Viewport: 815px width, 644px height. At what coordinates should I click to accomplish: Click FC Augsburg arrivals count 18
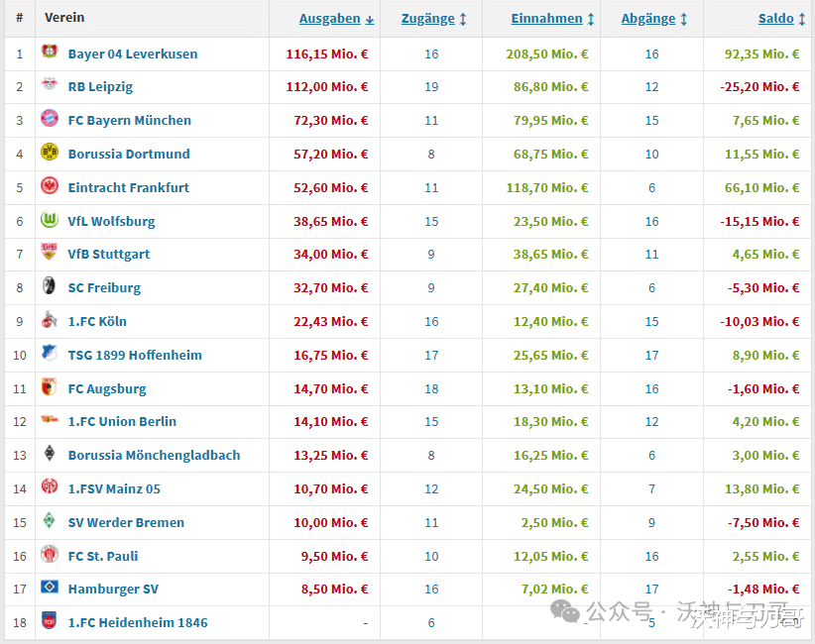click(431, 389)
